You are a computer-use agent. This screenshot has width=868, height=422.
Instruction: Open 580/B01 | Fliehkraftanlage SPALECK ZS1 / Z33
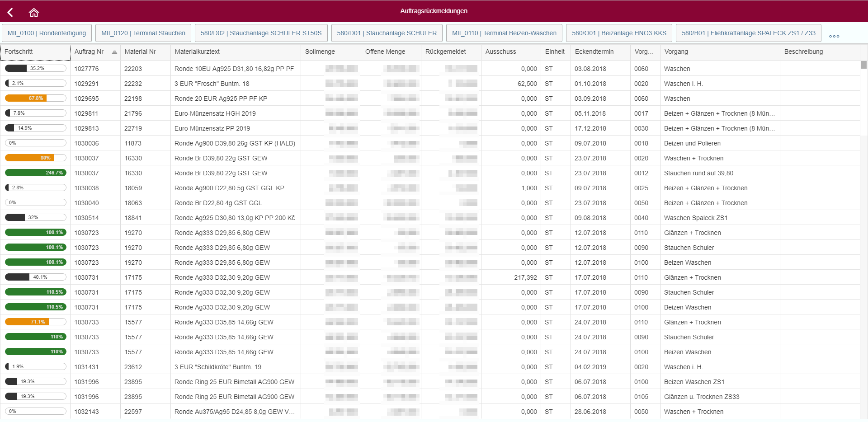tap(748, 33)
